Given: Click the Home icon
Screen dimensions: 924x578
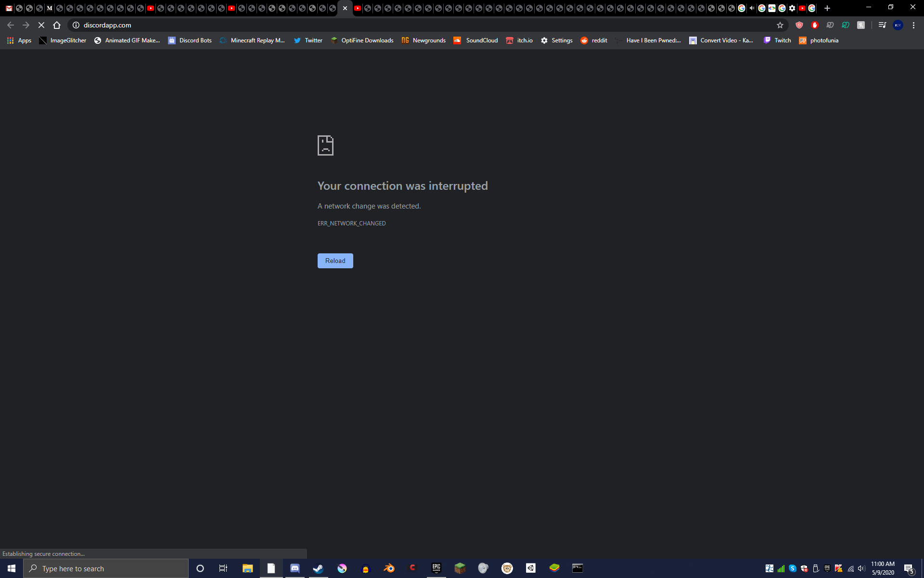Looking at the screenshot, I should pyautogui.click(x=57, y=25).
